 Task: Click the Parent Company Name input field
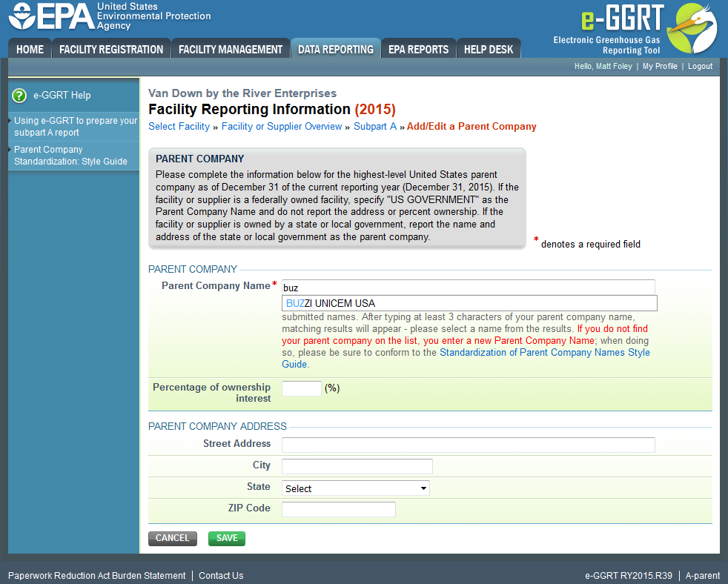tap(468, 288)
